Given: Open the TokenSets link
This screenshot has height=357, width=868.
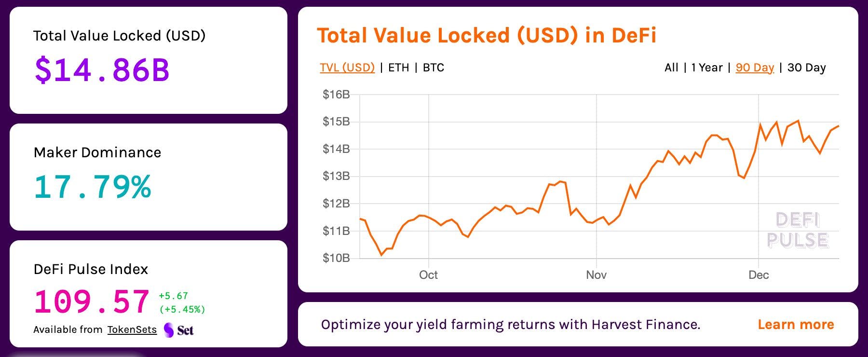Looking at the screenshot, I should (132, 330).
